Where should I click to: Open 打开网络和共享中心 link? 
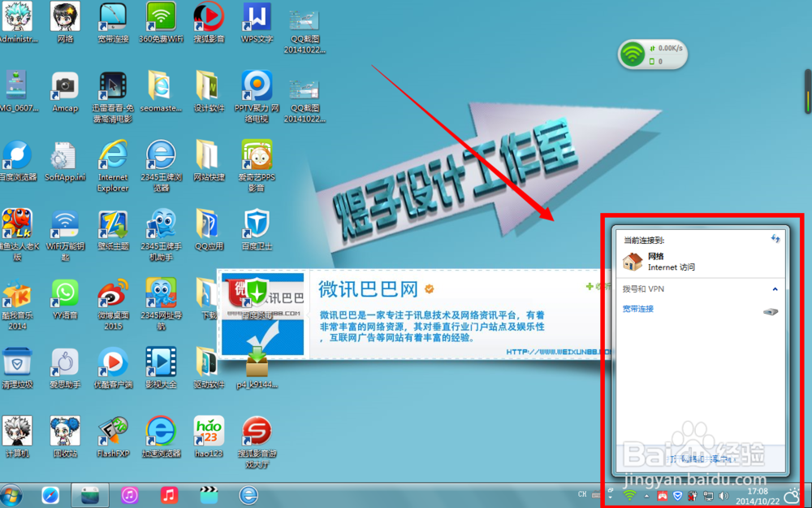(x=702, y=459)
